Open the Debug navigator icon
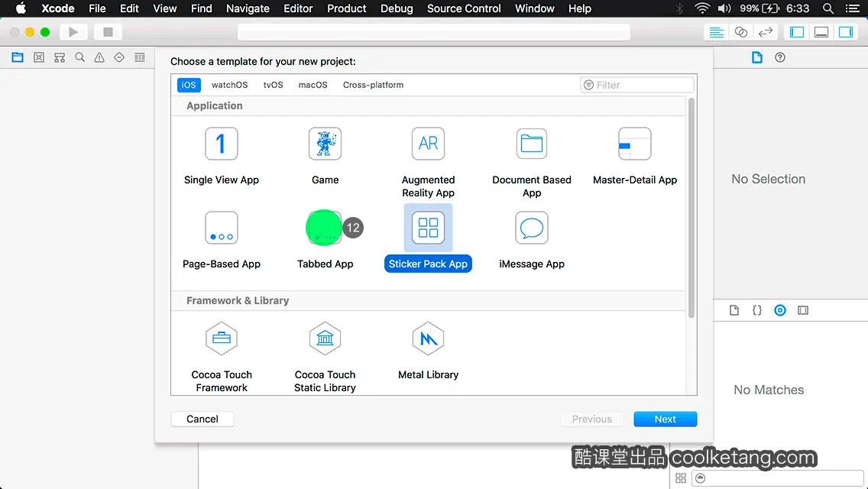The height and width of the screenshot is (489, 868). (x=140, y=57)
